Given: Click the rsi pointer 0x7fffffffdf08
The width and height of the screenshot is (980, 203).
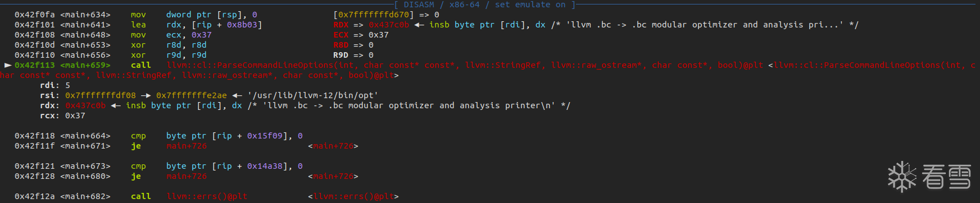Looking at the screenshot, I should [101, 95].
